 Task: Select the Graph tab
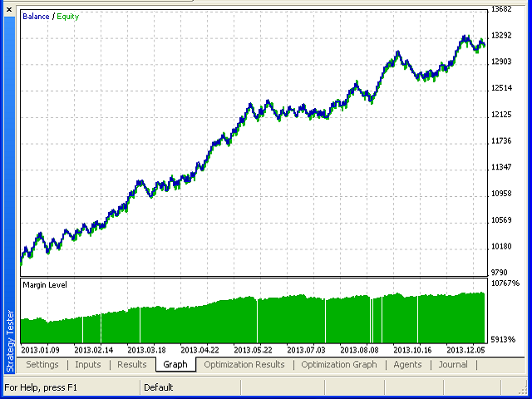175,364
